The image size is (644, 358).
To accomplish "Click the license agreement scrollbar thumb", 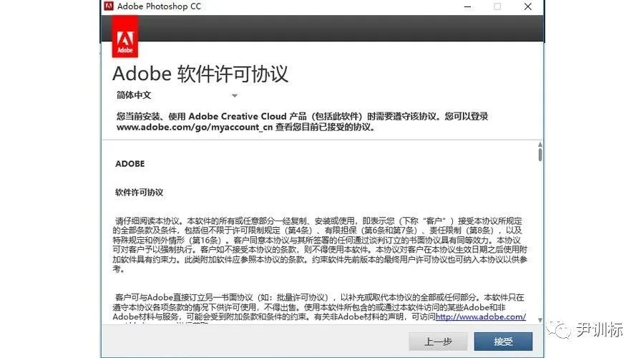I will coord(540,155).
